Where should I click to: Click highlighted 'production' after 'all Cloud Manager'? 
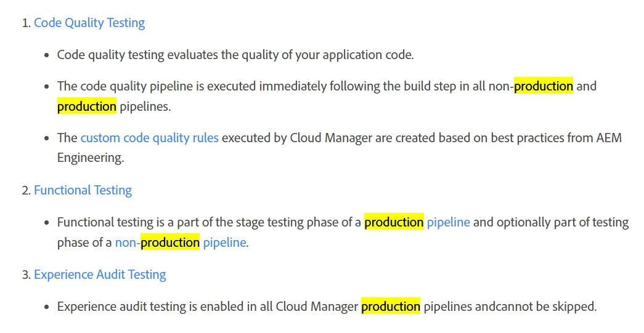coord(391,307)
